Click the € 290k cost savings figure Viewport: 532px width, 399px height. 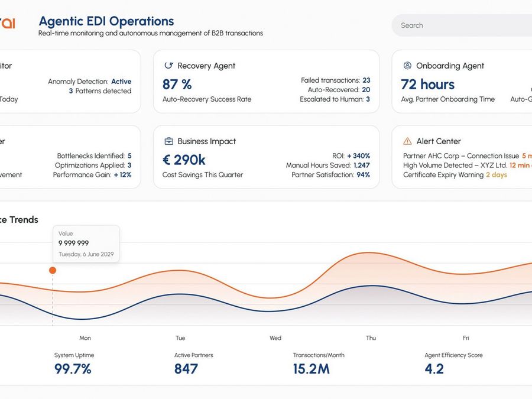184,160
